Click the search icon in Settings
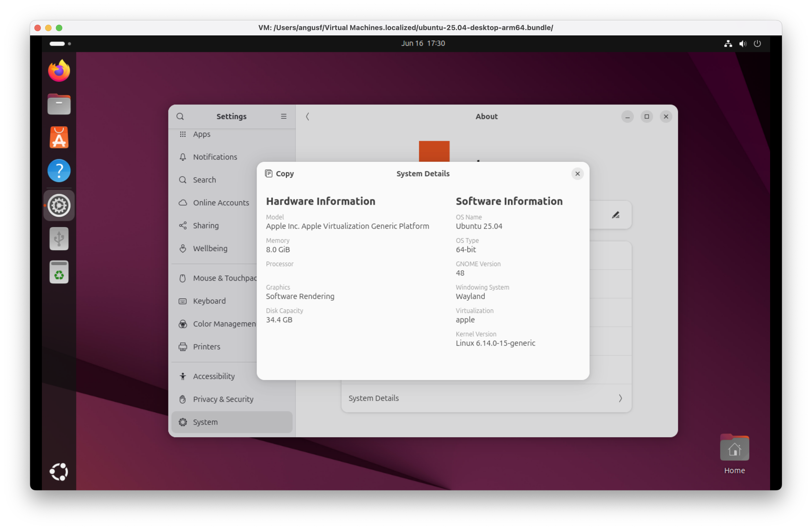Image resolution: width=812 pixels, height=530 pixels. pos(180,116)
